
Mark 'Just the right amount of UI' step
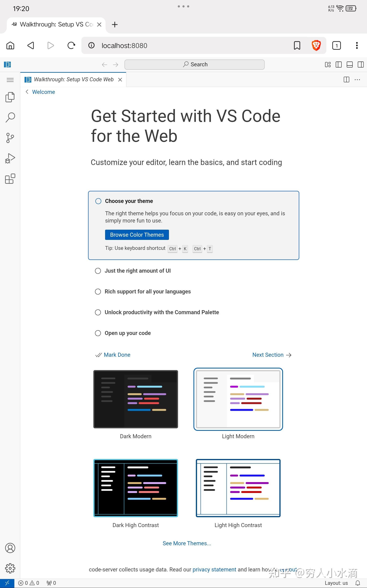(98, 271)
